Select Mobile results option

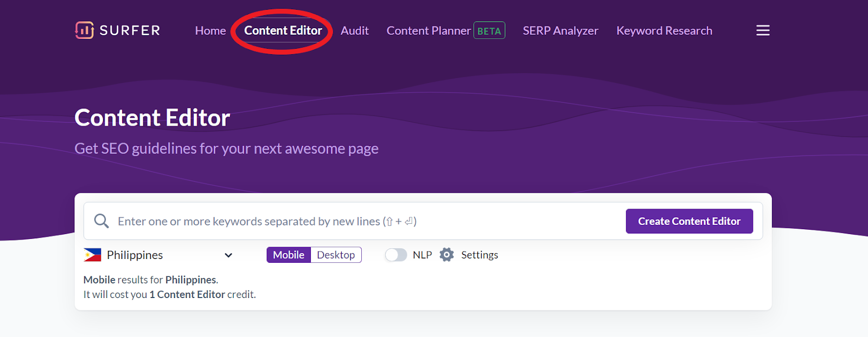point(289,255)
